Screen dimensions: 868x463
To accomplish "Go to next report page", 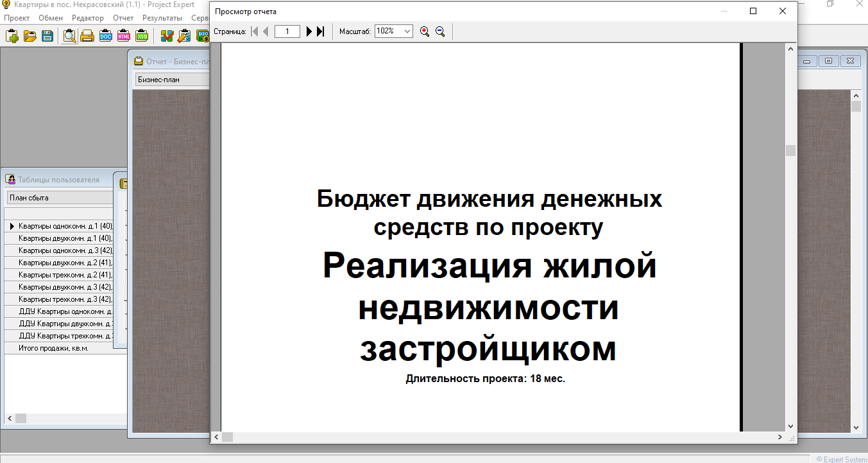I will (x=309, y=31).
